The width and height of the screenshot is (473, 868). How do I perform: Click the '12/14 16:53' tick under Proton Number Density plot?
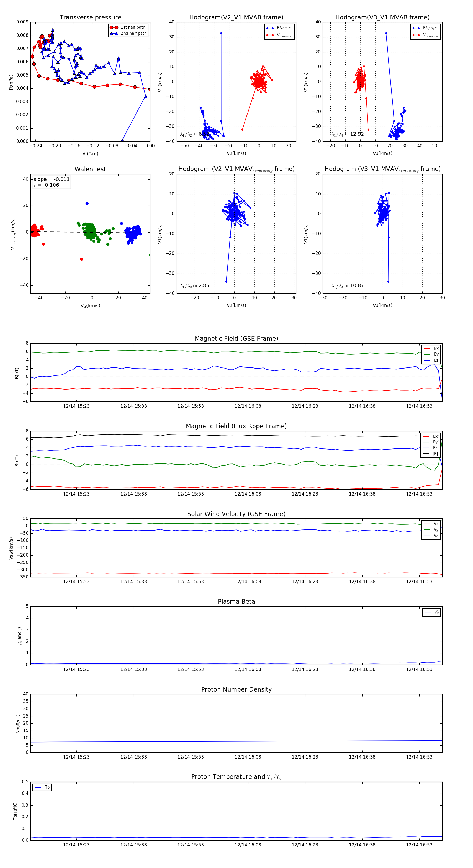coord(419,757)
